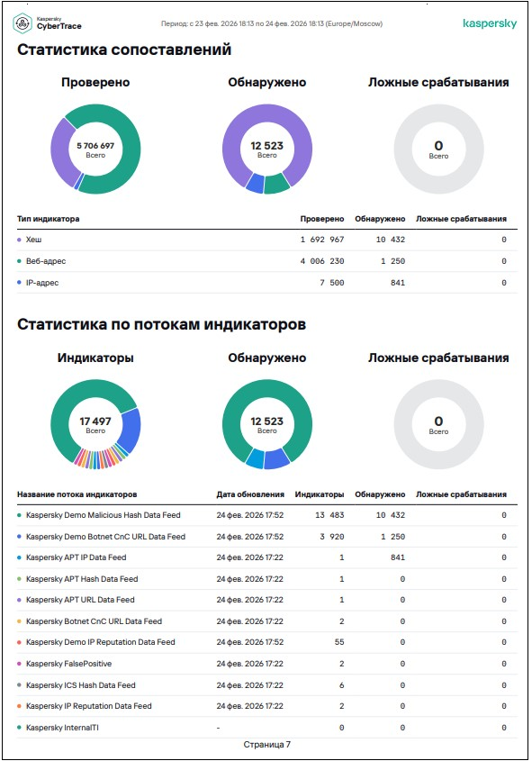The image size is (532, 761).
Task: Click the color dot beside Kaspersky APT IP Data Feed
Action: point(20,557)
